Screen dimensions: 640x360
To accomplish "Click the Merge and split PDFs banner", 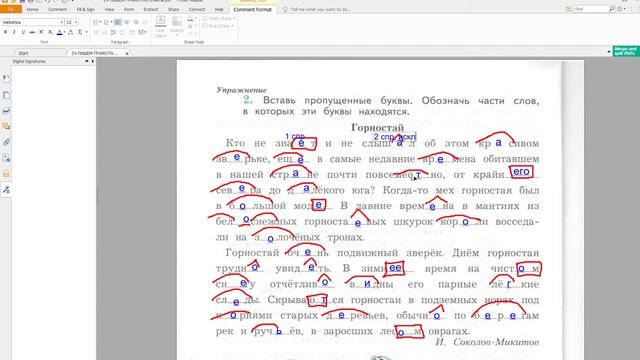I will tap(626, 51).
